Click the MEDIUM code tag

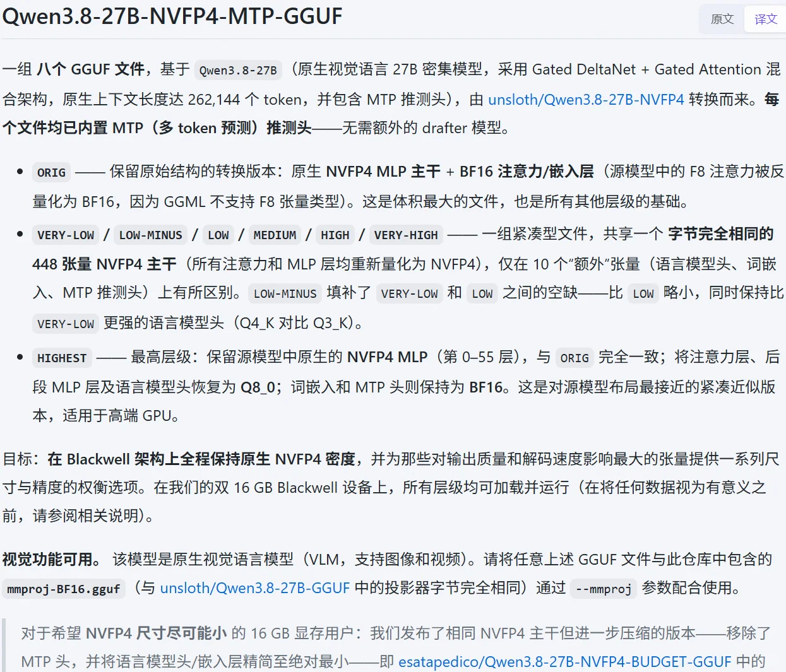pyautogui.click(x=275, y=235)
